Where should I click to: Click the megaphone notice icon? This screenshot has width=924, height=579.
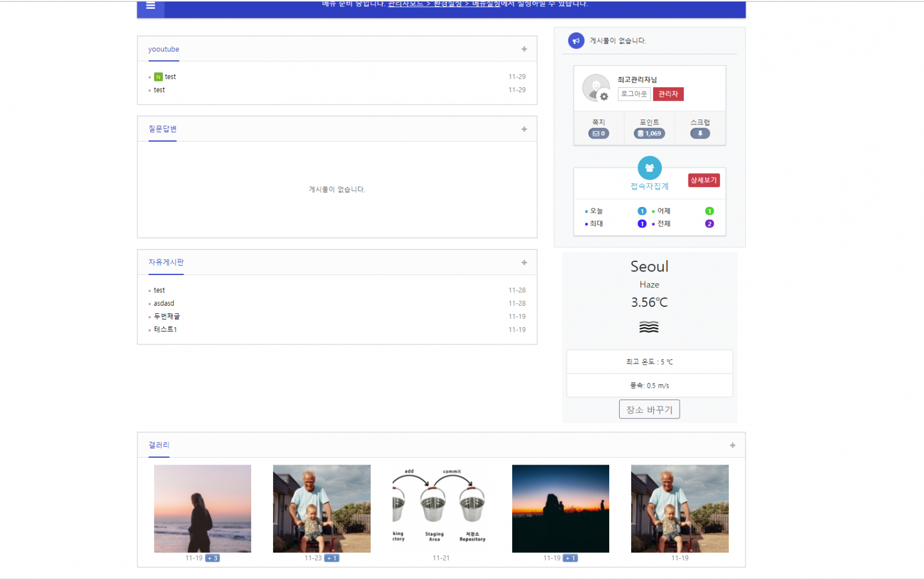(576, 41)
